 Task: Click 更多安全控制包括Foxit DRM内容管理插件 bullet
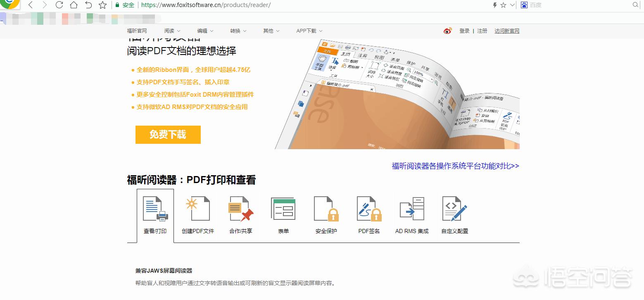[195, 95]
